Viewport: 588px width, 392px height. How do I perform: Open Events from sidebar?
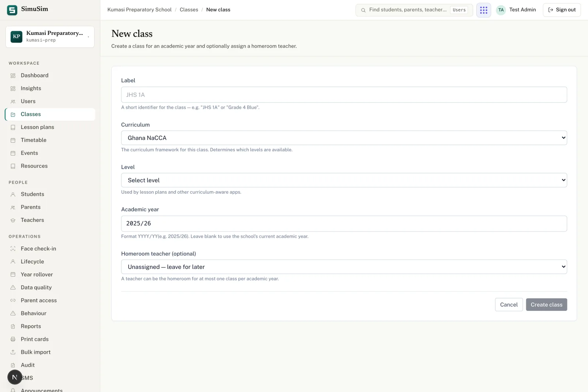tap(50, 153)
